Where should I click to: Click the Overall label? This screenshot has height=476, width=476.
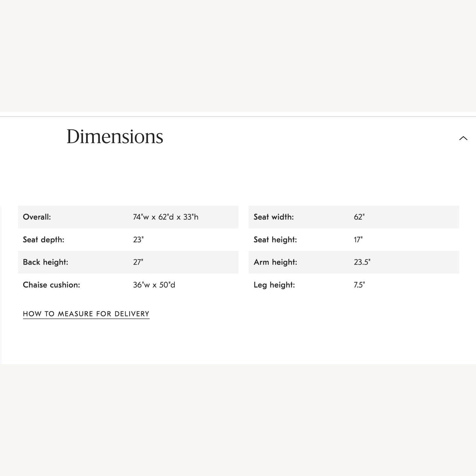37,217
